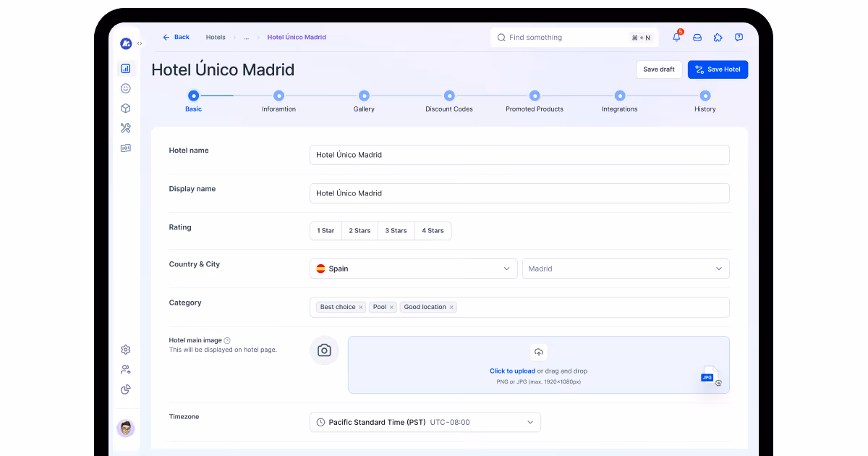This screenshot has height=456, width=868.
Task: Go to the Integrations step
Action: point(620,101)
